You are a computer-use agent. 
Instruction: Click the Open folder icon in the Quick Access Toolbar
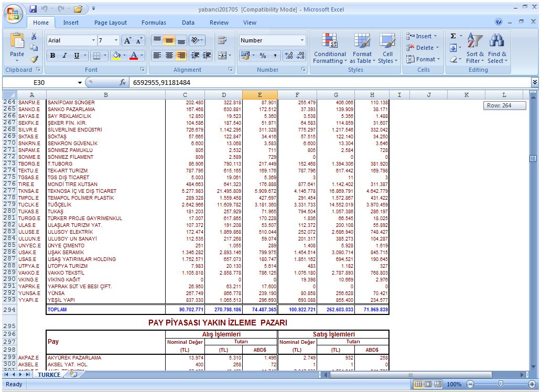click(78, 9)
